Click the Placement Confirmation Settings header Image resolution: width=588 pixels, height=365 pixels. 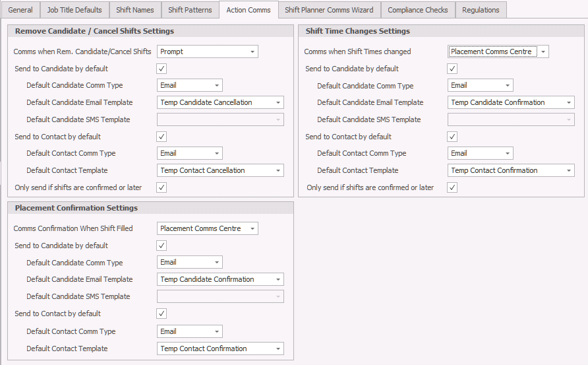[x=76, y=208]
